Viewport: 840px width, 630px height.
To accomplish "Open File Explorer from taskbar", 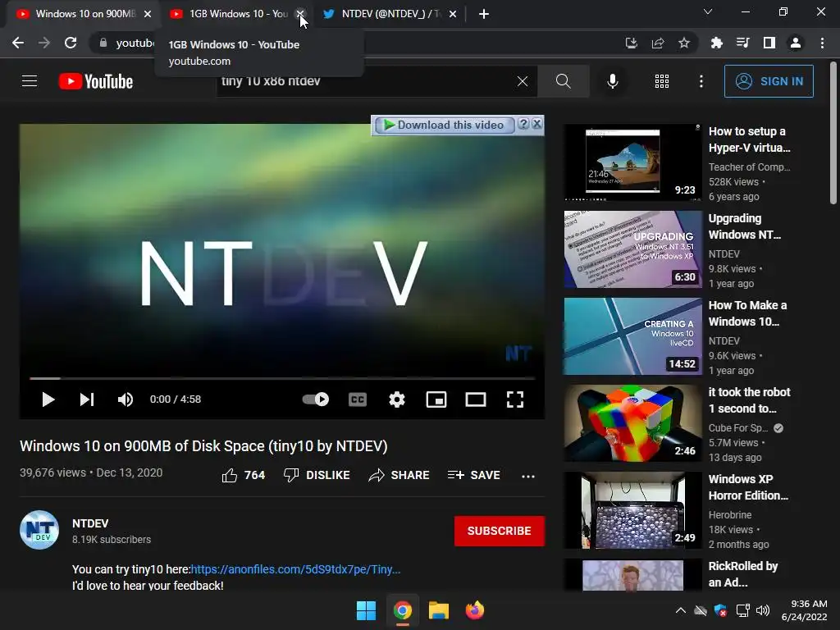I will click(x=439, y=610).
